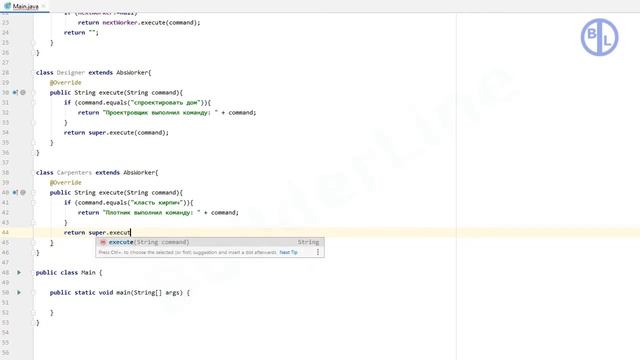Click the equals call on line 41
This screenshot has height=360, width=640.
tap(116, 202)
